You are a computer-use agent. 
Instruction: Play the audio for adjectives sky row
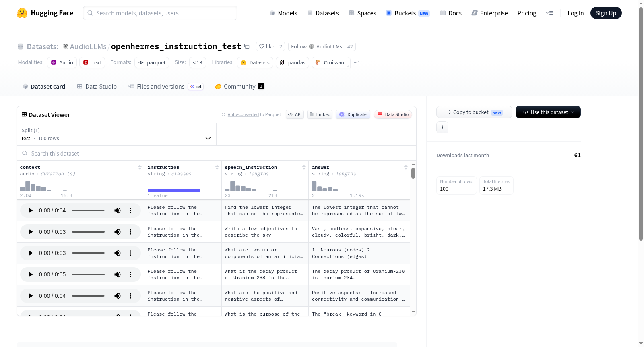31,232
